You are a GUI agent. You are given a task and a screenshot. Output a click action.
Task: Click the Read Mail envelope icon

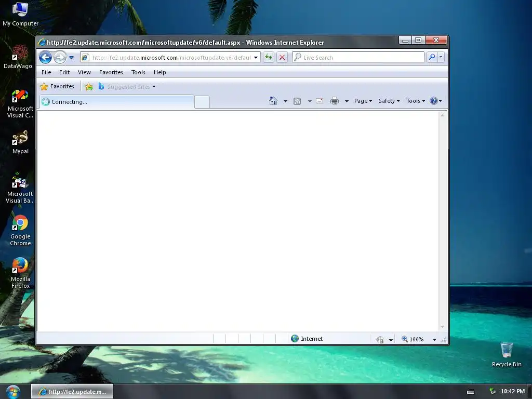pos(320,101)
